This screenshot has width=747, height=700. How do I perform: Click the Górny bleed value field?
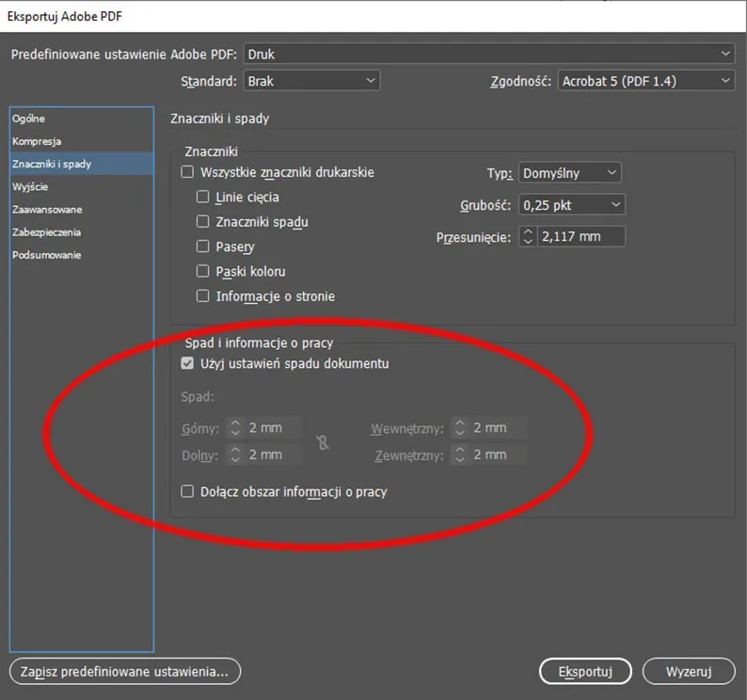pos(274,427)
